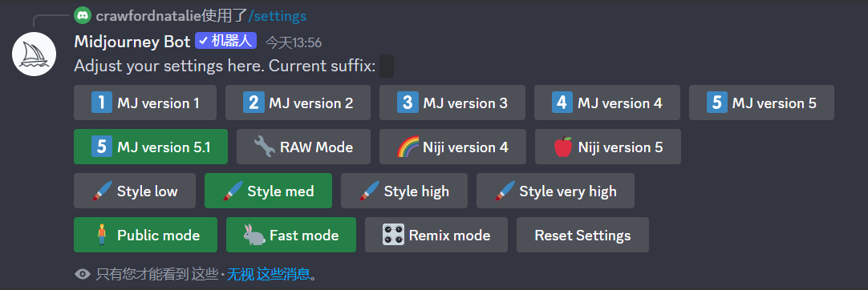This screenshot has height=290, width=868.
Task: Toggle Public mode
Action: [145, 235]
